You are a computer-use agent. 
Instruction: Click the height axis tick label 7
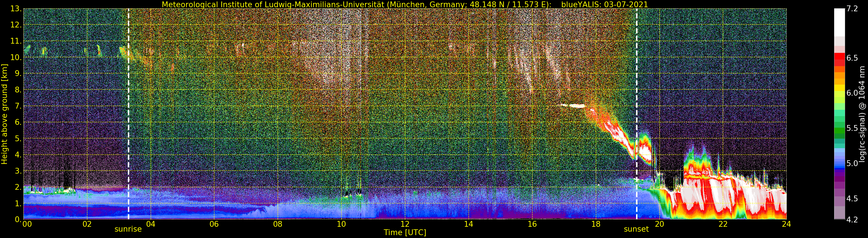19,106
